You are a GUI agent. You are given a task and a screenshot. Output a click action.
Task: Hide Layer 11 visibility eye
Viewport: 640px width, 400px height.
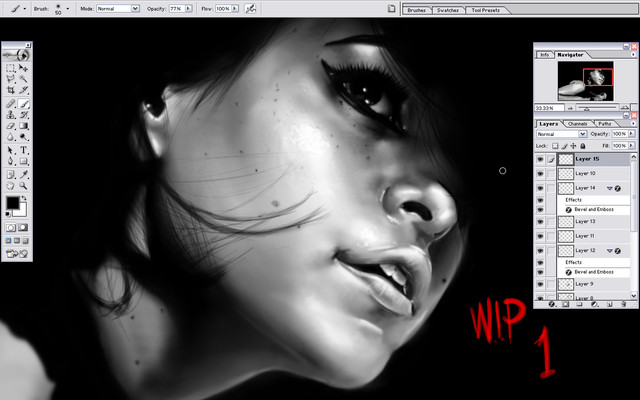pyautogui.click(x=540, y=236)
